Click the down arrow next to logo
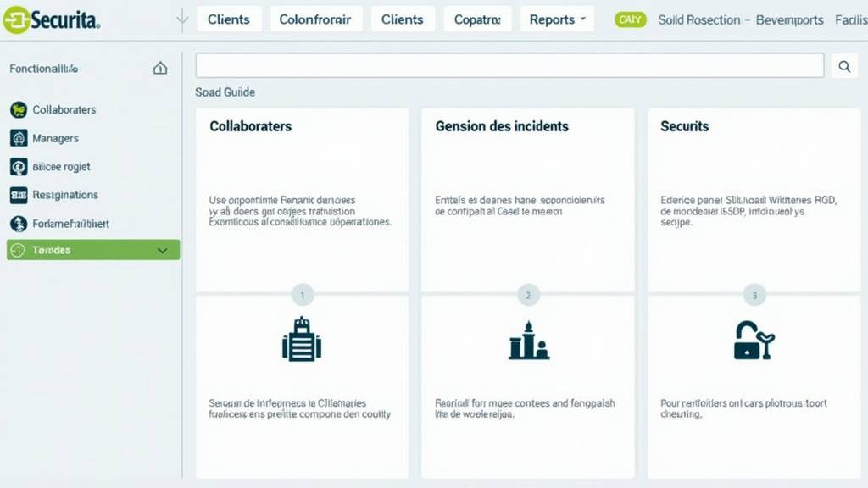This screenshot has width=868, height=488. click(181, 20)
